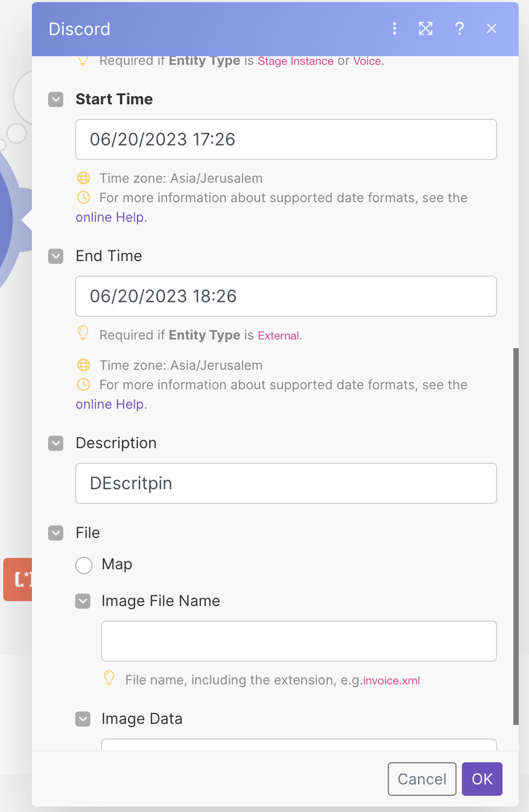The width and height of the screenshot is (529, 812).
Task: Close the Discord dialog
Action: pyautogui.click(x=492, y=29)
